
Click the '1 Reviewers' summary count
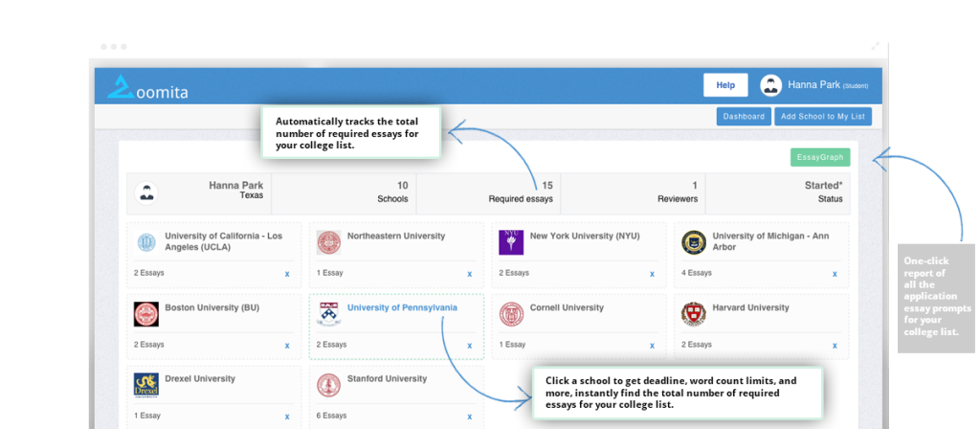click(634, 193)
